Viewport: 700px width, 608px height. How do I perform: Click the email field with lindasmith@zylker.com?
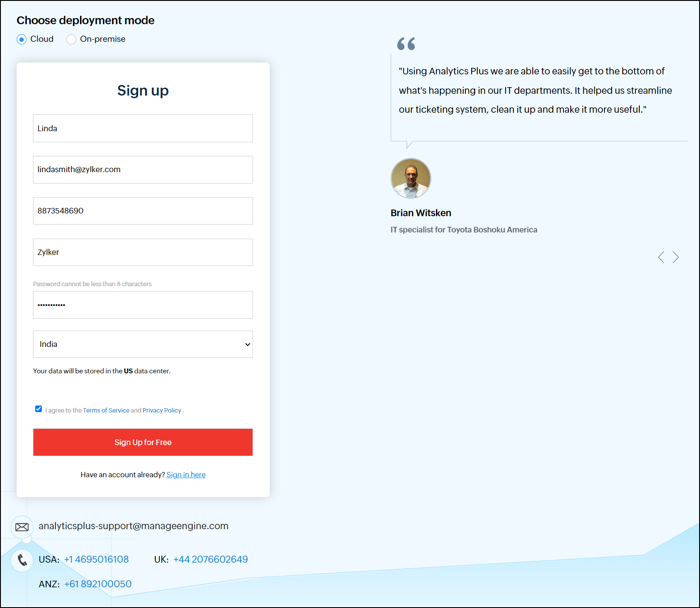(143, 170)
